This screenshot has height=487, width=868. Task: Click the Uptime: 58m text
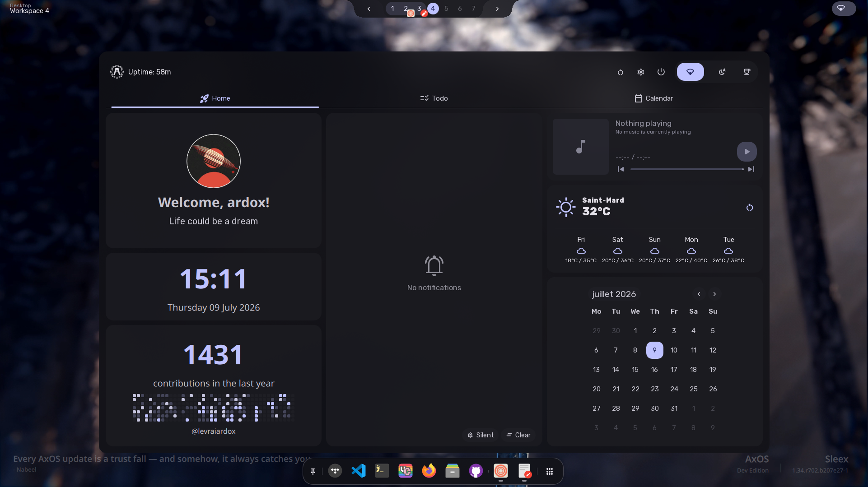point(149,72)
